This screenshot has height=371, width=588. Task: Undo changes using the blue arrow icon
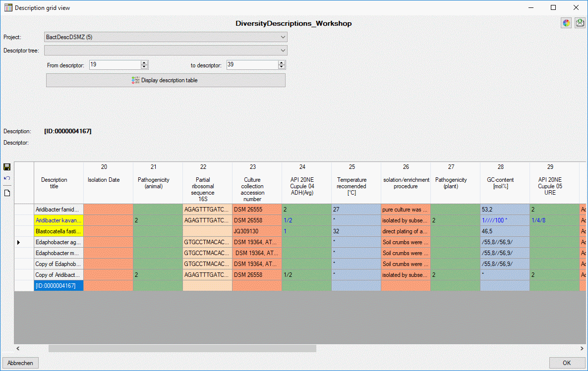click(7, 178)
